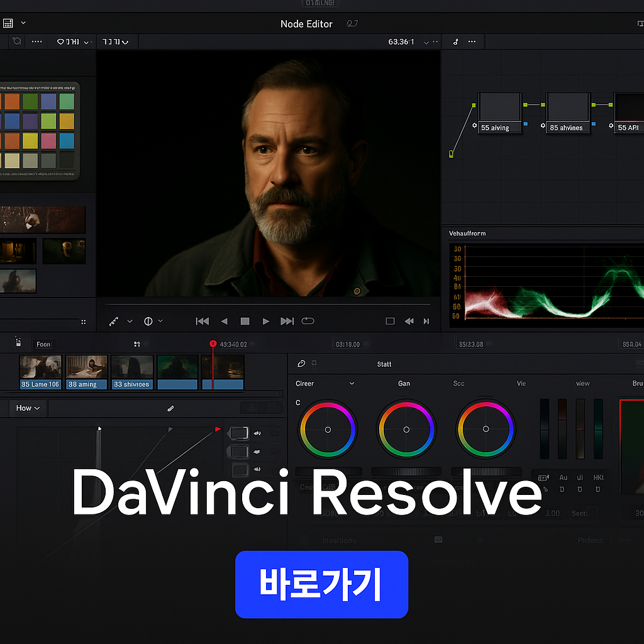Select the 55 aiving node
644x644 pixels.
pyautogui.click(x=500, y=113)
